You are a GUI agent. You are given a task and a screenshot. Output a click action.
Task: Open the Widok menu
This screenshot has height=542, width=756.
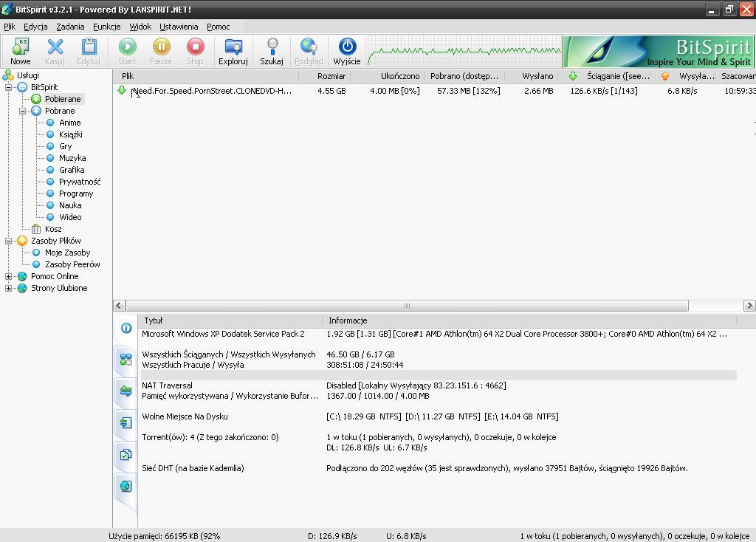pos(140,27)
